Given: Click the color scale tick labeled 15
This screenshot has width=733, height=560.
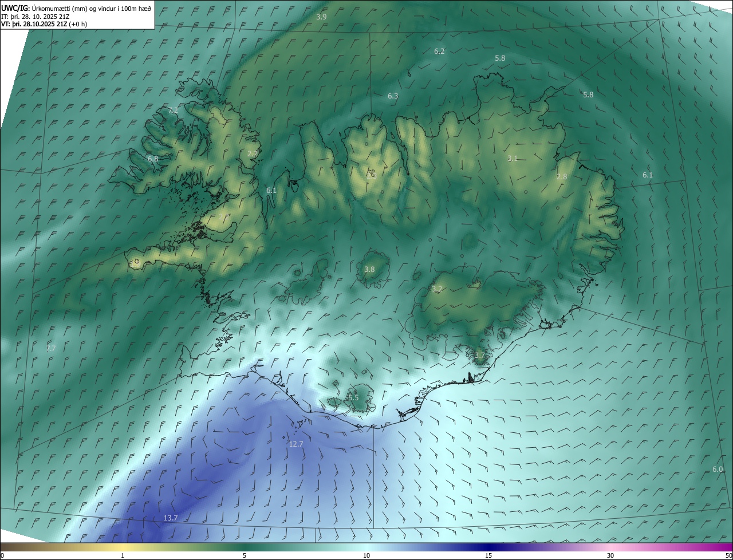Looking at the screenshot, I should click(x=488, y=555).
